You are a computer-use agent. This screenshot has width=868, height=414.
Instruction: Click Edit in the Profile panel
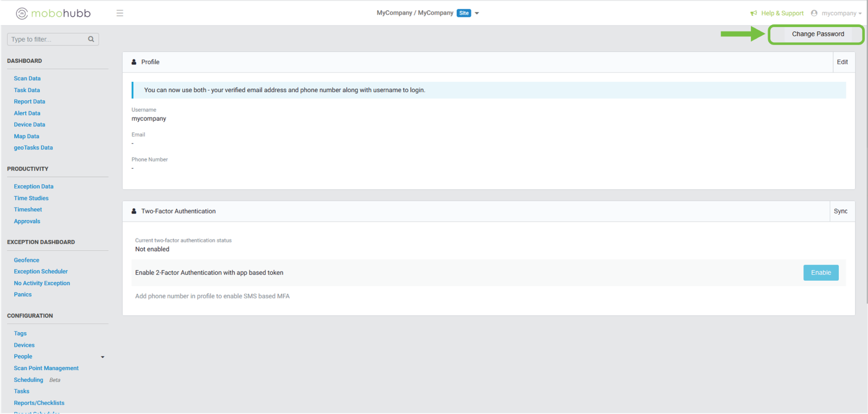click(x=842, y=62)
